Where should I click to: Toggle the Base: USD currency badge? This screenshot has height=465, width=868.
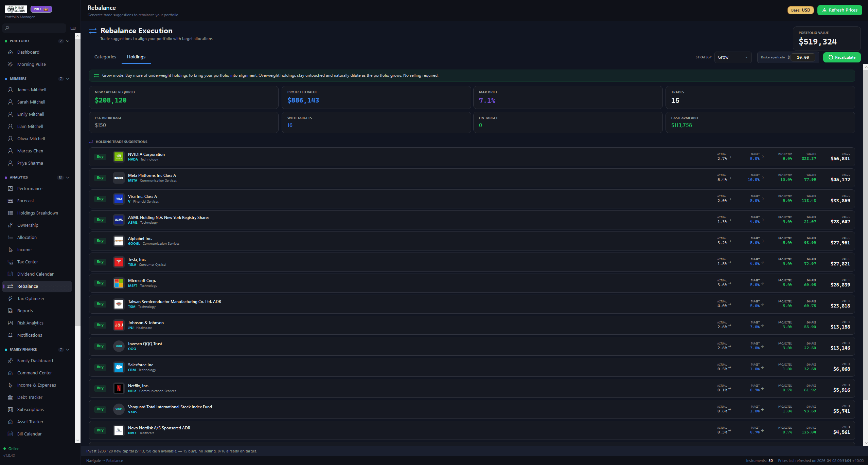click(800, 10)
